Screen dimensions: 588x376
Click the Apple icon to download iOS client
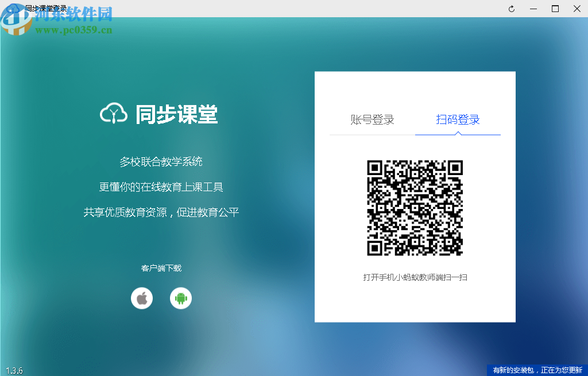[142, 298]
